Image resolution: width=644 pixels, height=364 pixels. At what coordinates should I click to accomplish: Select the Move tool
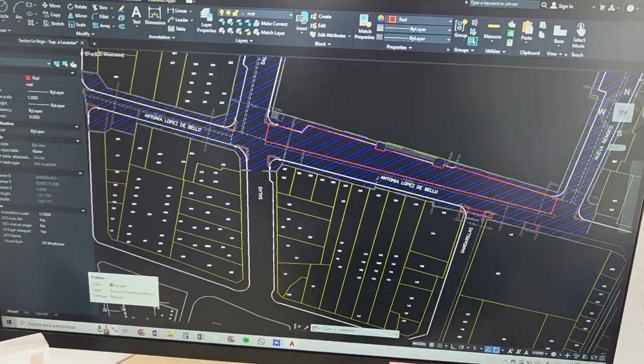(x=51, y=6)
